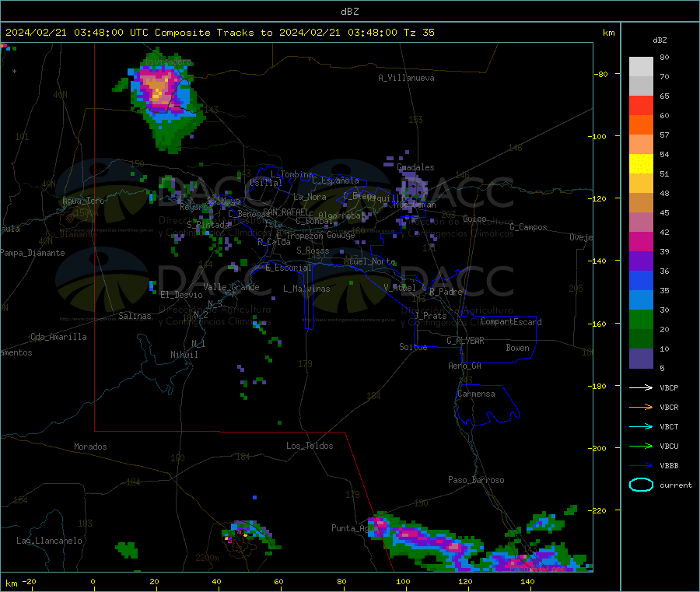Select the red 60-65 dBZ color band
Viewport: 700px width, 592px height.
click(641, 105)
